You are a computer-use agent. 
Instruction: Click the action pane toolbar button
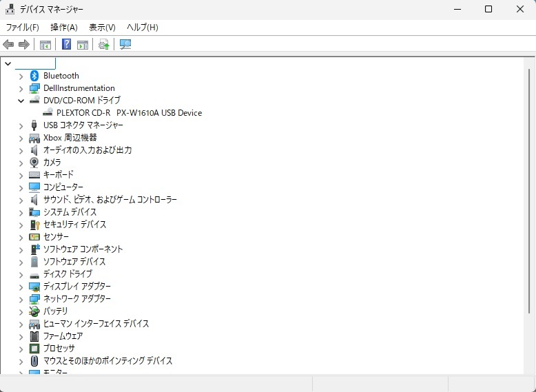(x=83, y=44)
